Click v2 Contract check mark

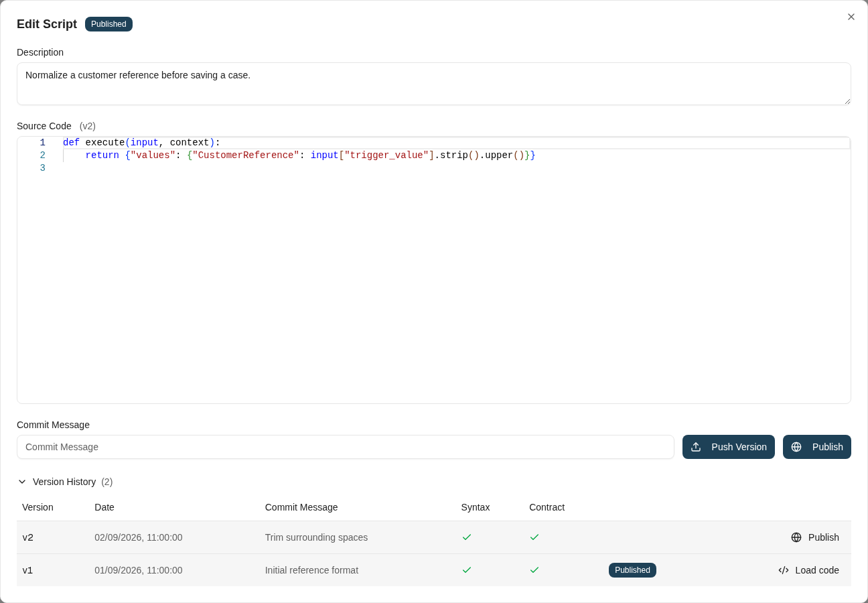click(534, 537)
